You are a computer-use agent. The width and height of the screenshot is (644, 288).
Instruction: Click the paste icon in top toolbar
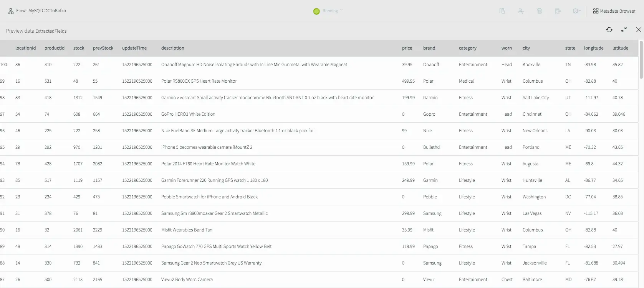(502, 11)
